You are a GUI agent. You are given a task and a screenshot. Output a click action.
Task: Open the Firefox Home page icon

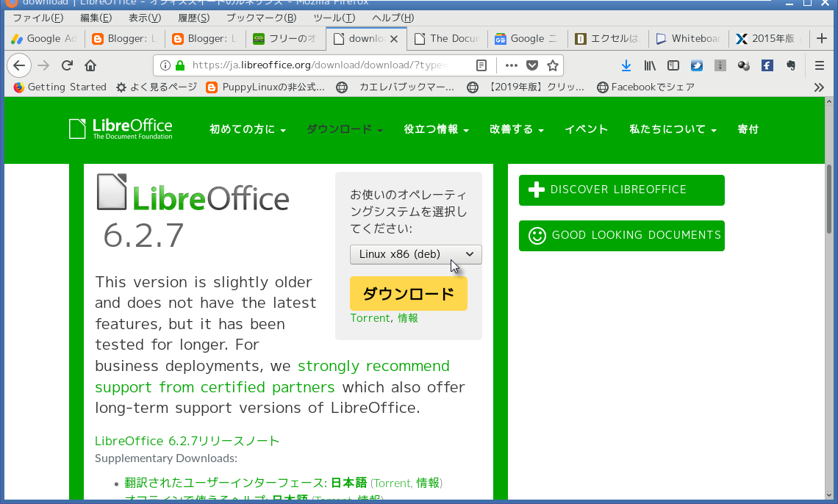(90, 65)
